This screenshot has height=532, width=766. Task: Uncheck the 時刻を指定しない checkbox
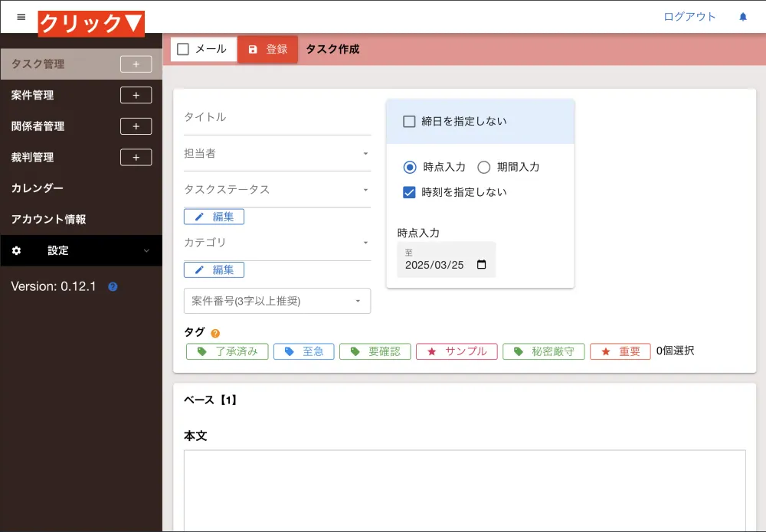(409, 192)
